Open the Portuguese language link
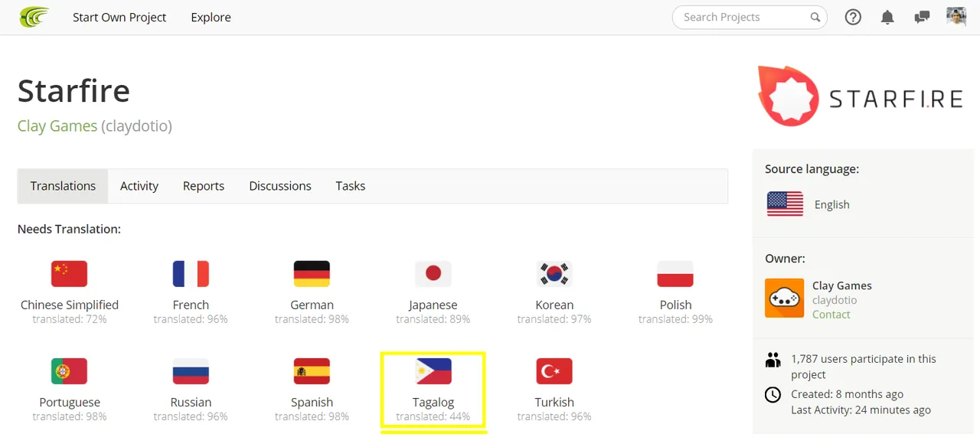Image resolution: width=980 pixels, height=447 pixels. pyautogui.click(x=70, y=402)
